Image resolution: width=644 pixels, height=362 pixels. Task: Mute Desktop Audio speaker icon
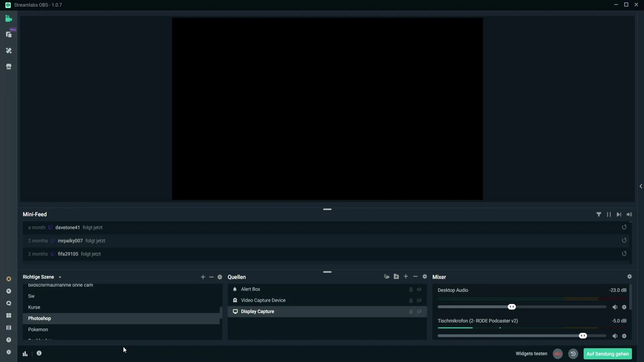[615, 307]
